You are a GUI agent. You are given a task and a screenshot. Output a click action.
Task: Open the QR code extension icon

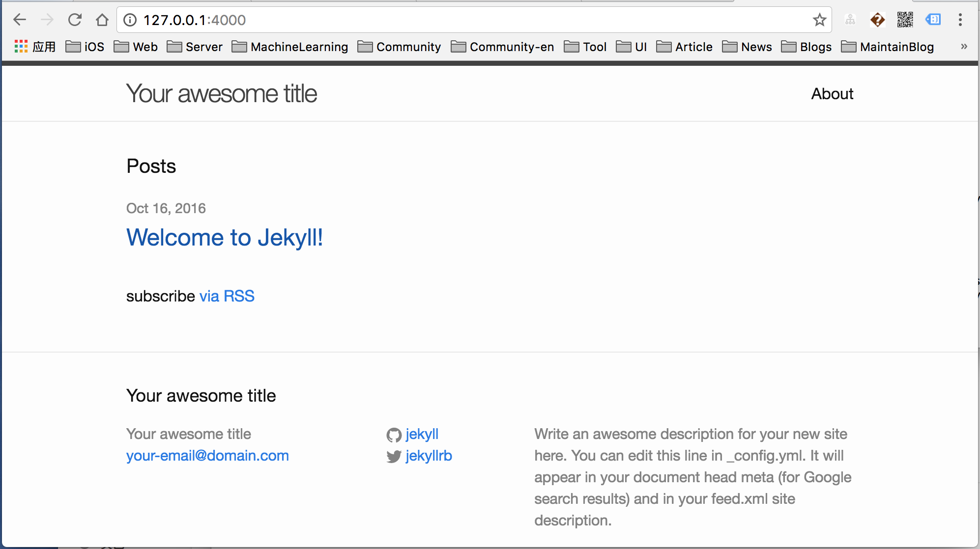click(x=905, y=20)
